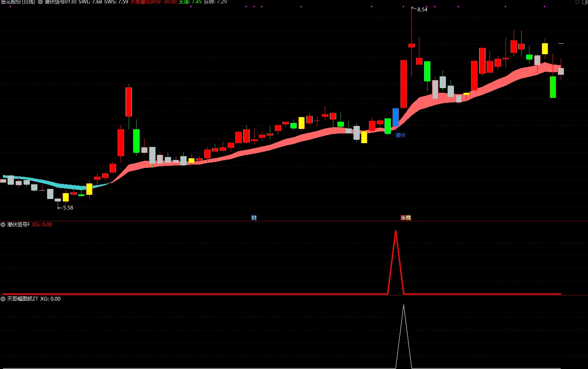Select the 潜伏信号F indicator name
Screen dimensions: 588x369
18,225
